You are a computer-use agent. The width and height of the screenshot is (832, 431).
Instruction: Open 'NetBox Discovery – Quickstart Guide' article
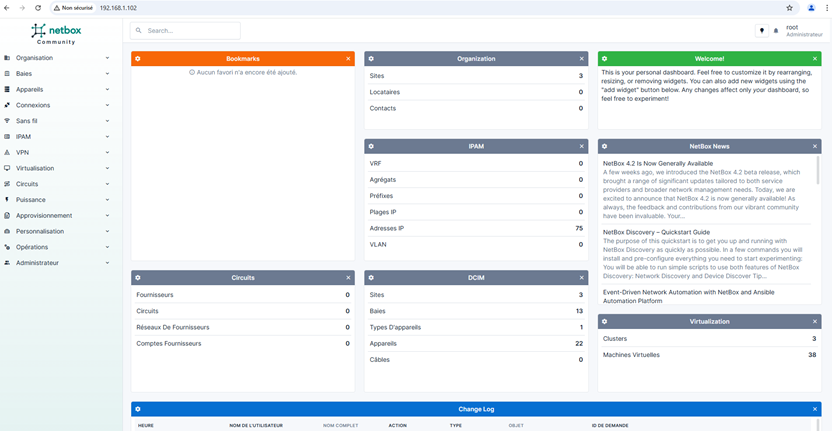[656, 232]
